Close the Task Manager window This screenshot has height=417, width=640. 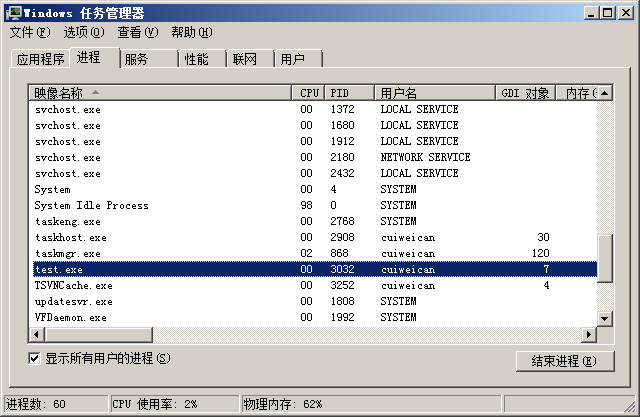(626, 13)
